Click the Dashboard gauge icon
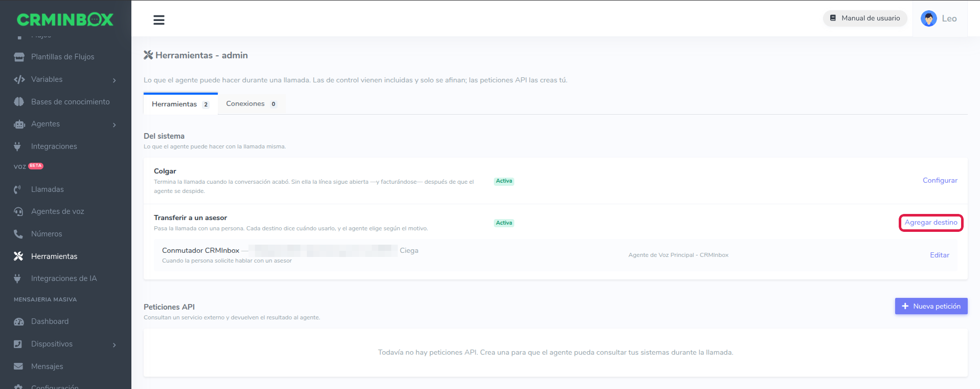980x389 pixels. click(19, 321)
